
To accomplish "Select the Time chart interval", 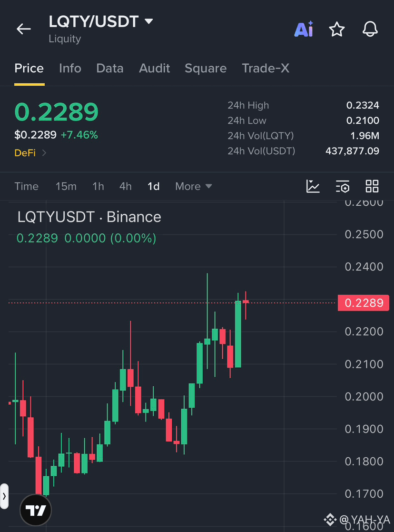I will click(27, 186).
